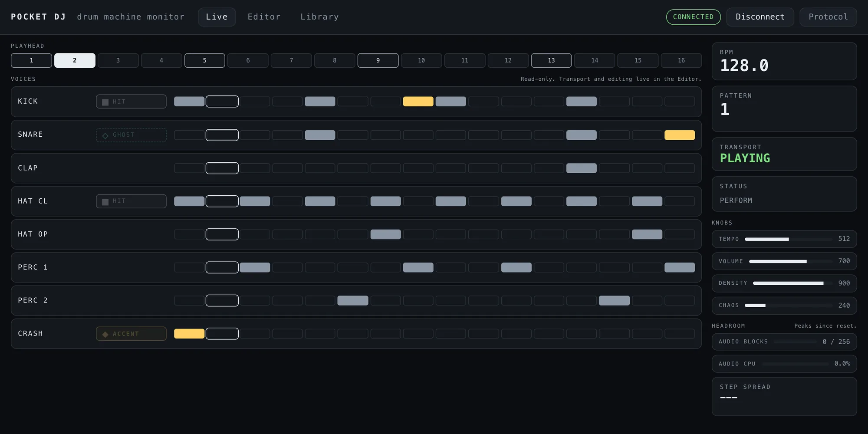868x434 pixels.
Task: Jump to playhead step 9
Action: tap(378, 60)
